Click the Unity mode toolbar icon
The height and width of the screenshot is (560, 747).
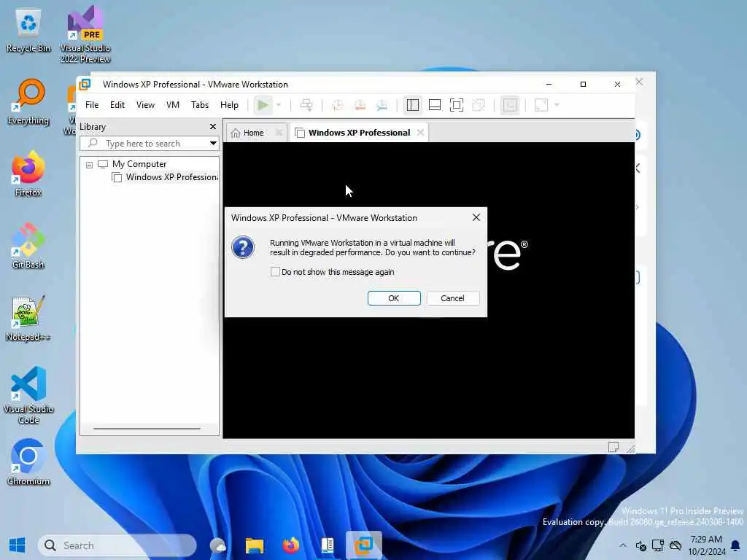[479, 105]
